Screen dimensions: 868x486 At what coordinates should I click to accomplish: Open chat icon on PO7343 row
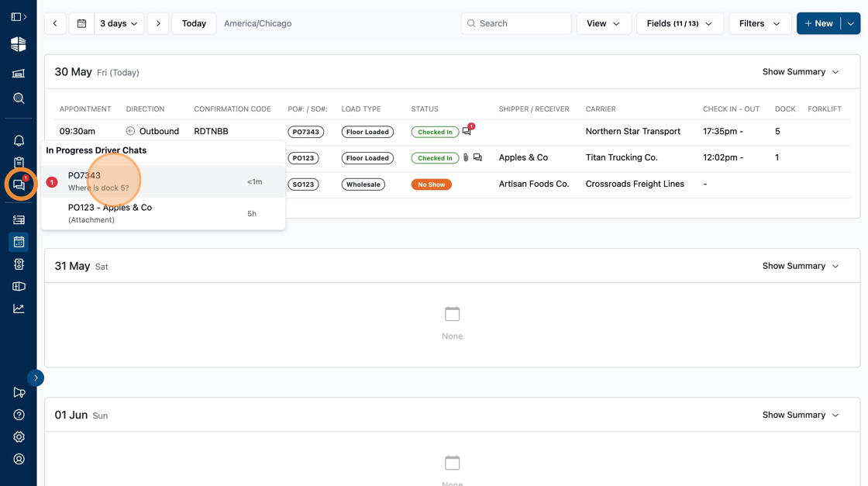(467, 131)
